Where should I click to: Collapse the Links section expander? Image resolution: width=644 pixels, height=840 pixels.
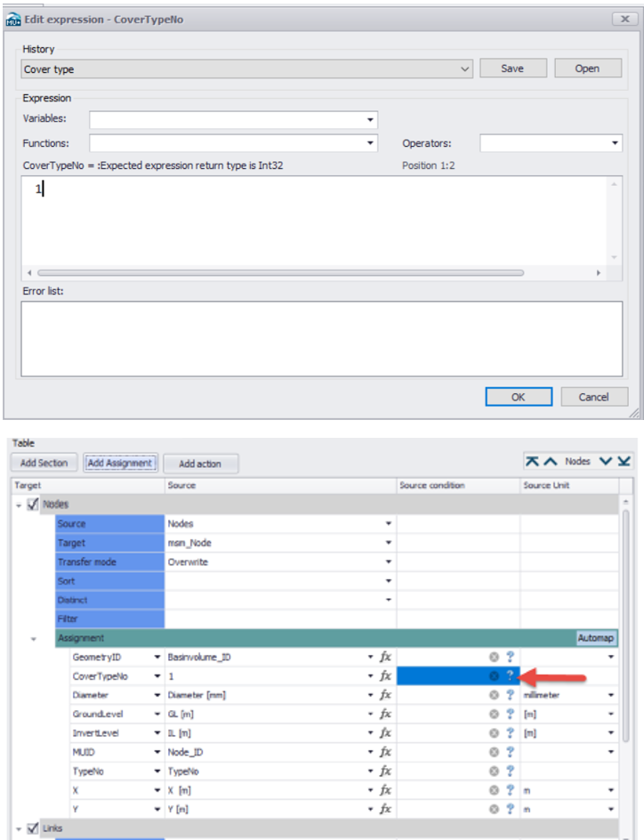pyautogui.click(x=19, y=828)
